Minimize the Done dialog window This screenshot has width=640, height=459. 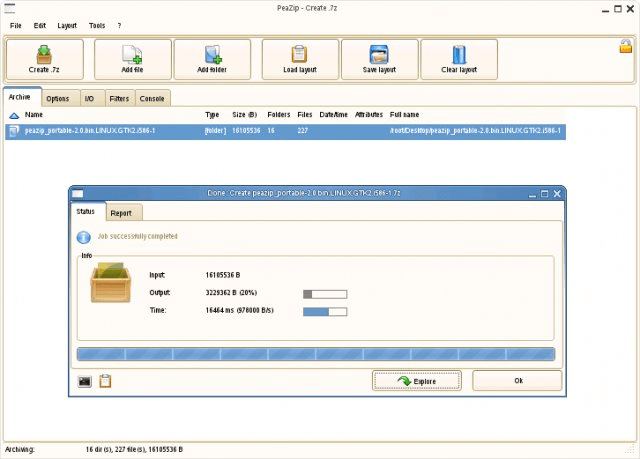[x=532, y=195]
